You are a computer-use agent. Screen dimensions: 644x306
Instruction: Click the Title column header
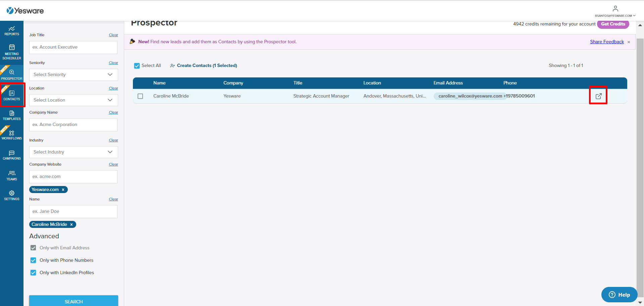click(x=298, y=83)
